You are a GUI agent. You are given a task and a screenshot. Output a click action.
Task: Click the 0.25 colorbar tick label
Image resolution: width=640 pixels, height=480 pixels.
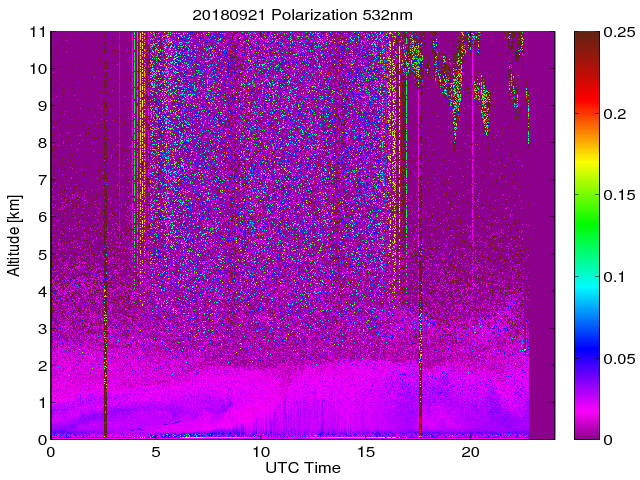[619, 32]
